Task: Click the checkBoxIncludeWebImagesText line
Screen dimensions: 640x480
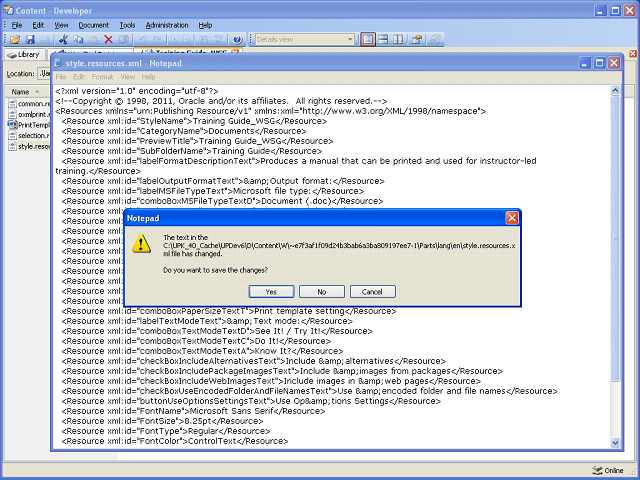Action: coord(271,381)
